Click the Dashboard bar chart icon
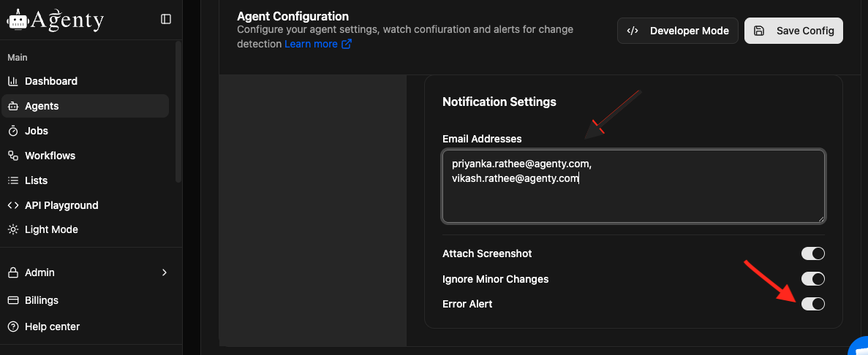Image resolution: width=868 pixels, height=355 pixels. click(x=12, y=81)
